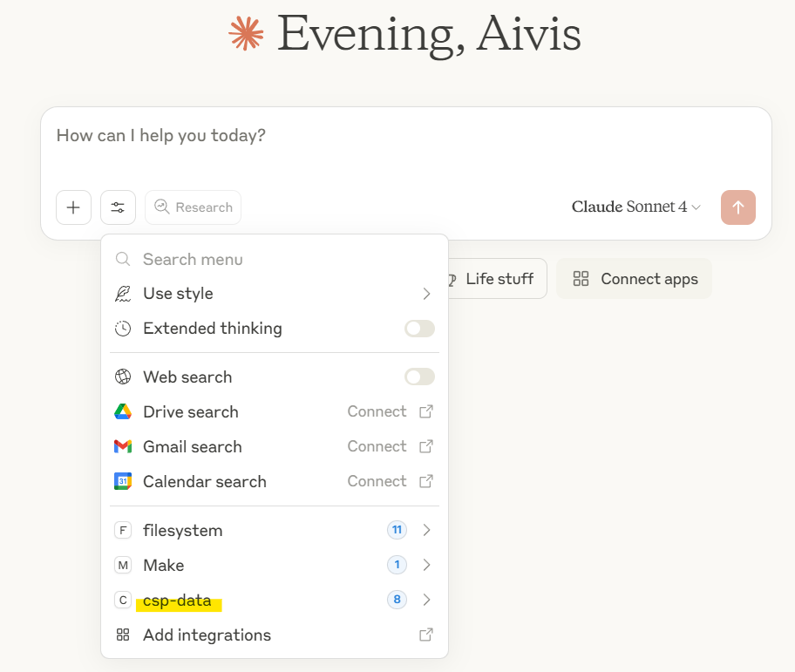Choose the Gmail search menu entry

[x=275, y=446]
